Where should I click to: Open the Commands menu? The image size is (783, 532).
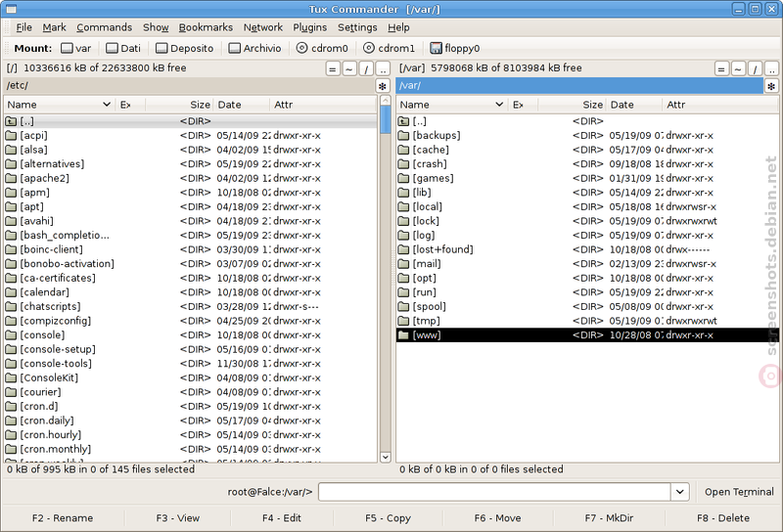coord(104,27)
